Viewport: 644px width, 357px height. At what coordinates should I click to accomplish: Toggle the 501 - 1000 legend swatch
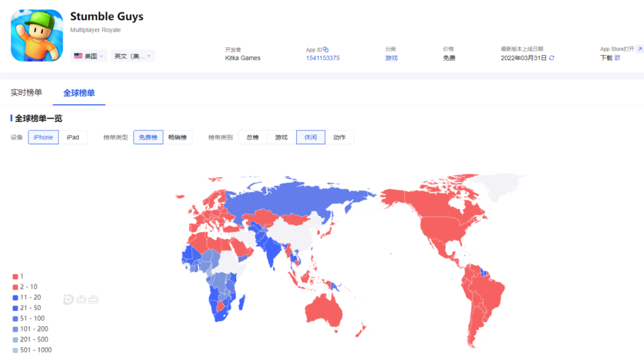(x=15, y=350)
